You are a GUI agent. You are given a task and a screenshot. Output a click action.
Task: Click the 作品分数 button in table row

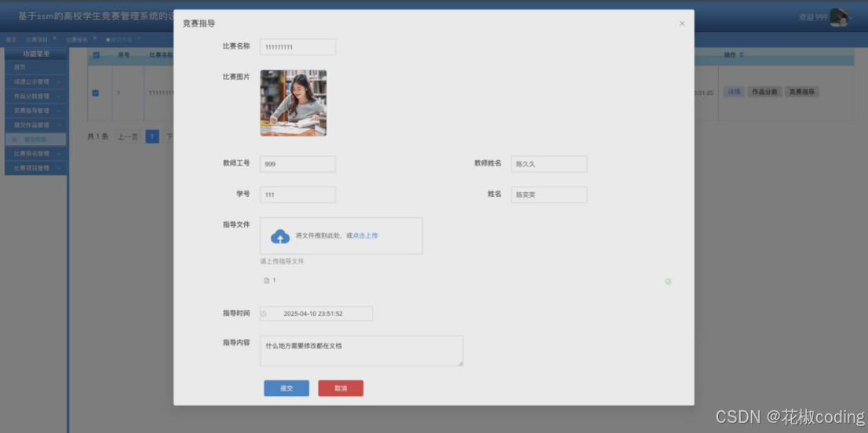coord(764,92)
